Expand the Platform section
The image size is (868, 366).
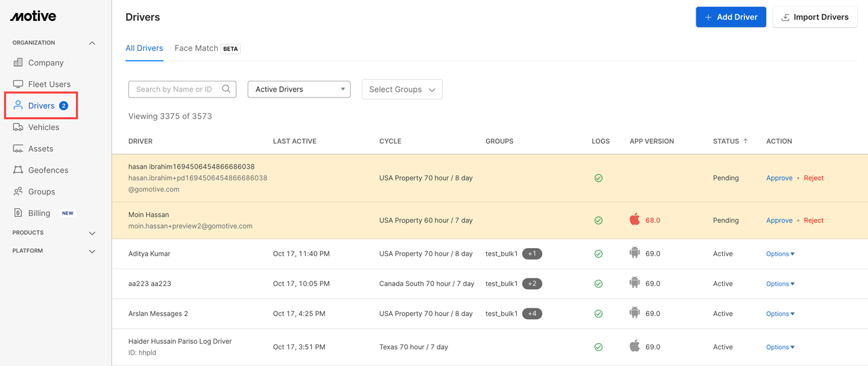click(92, 251)
